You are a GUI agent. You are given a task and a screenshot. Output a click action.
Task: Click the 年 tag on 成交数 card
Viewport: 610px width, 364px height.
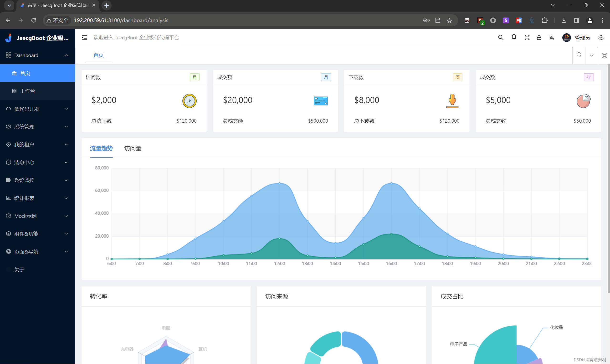pyautogui.click(x=589, y=77)
